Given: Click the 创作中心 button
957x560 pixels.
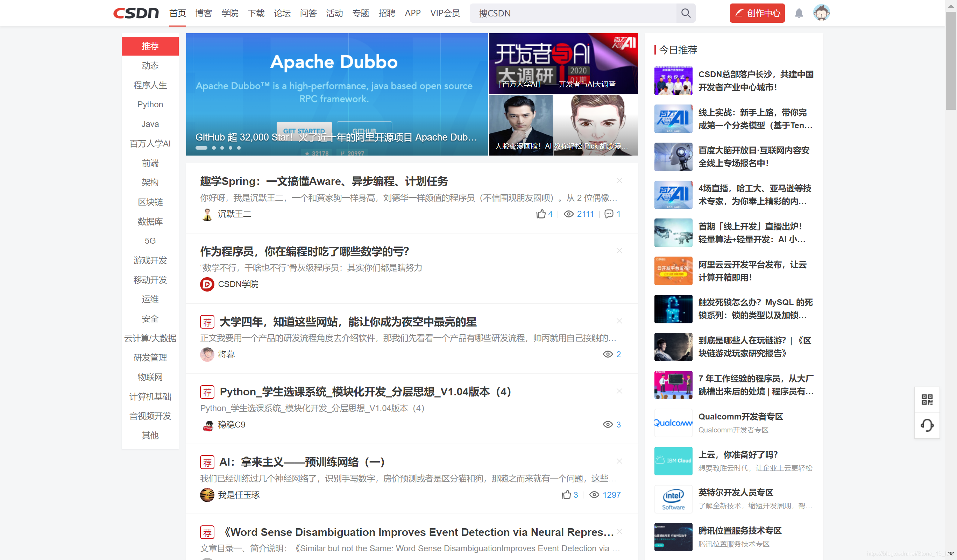Looking at the screenshot, I should pyautogui.click(x=757, y=13).
